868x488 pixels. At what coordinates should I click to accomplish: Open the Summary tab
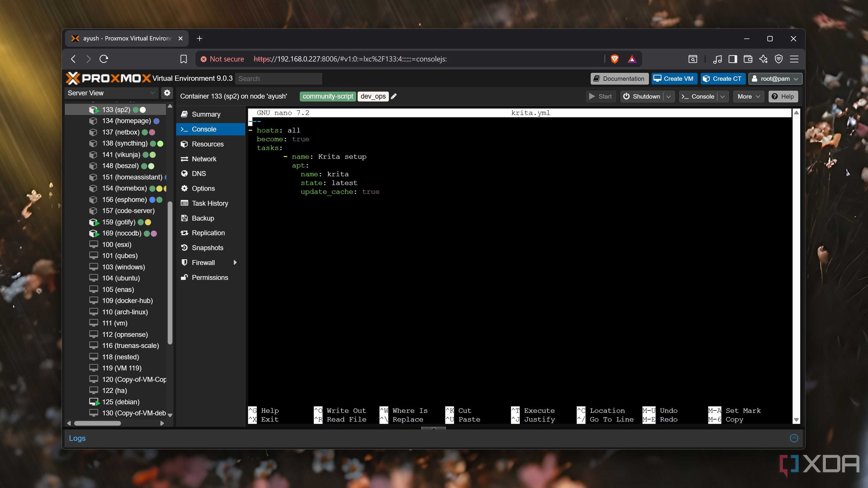[x=211, y=114]
